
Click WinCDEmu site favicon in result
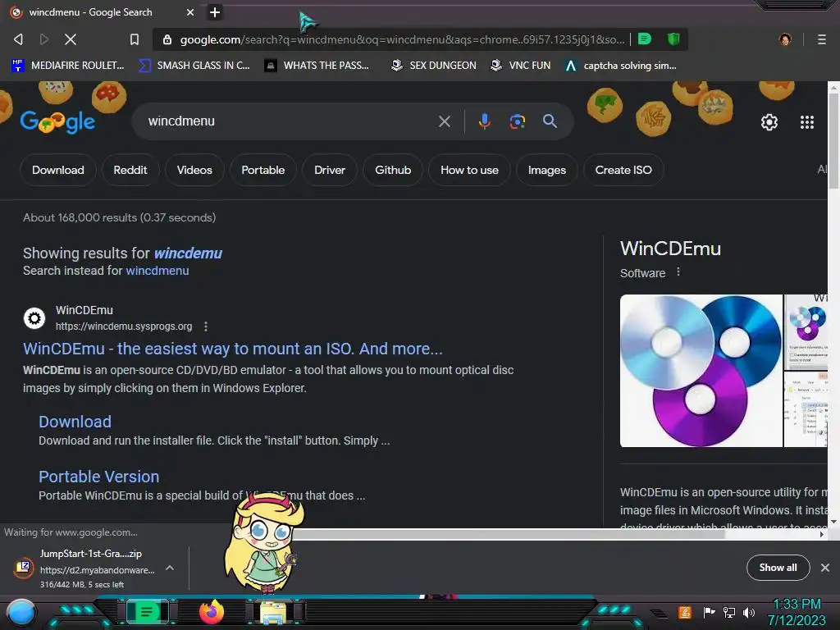point(34,318)
